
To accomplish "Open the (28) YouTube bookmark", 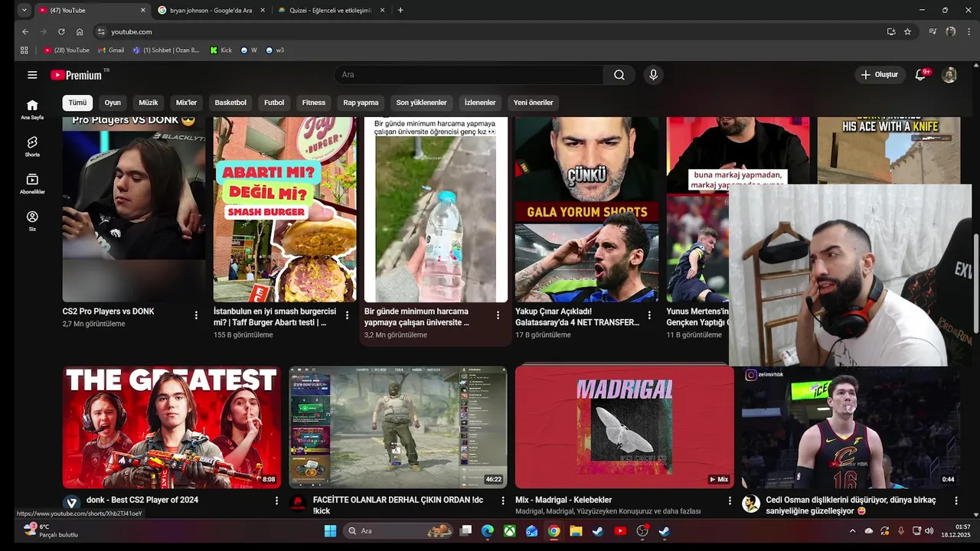I will click(67, 51).
